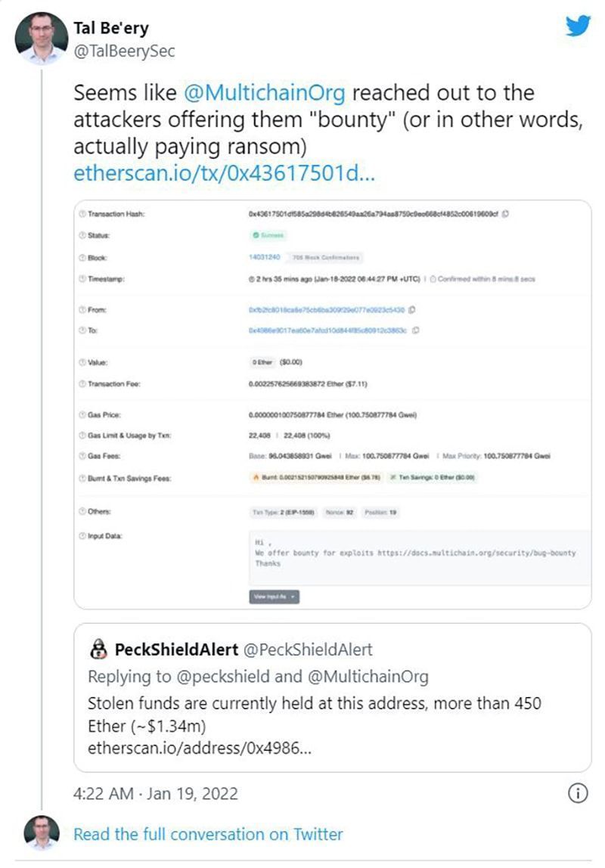
Task: Expand the View Input As dropdown
Action: coord(274,597)
